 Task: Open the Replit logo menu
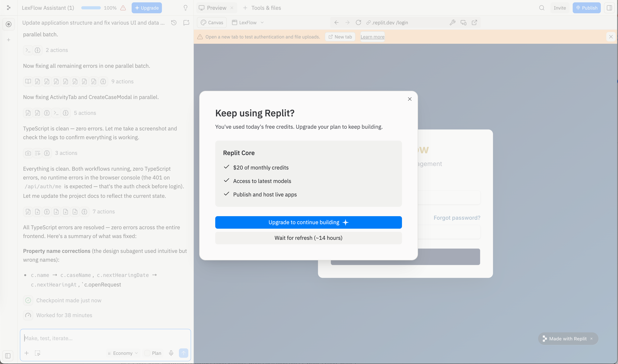[x=9, y=8]
